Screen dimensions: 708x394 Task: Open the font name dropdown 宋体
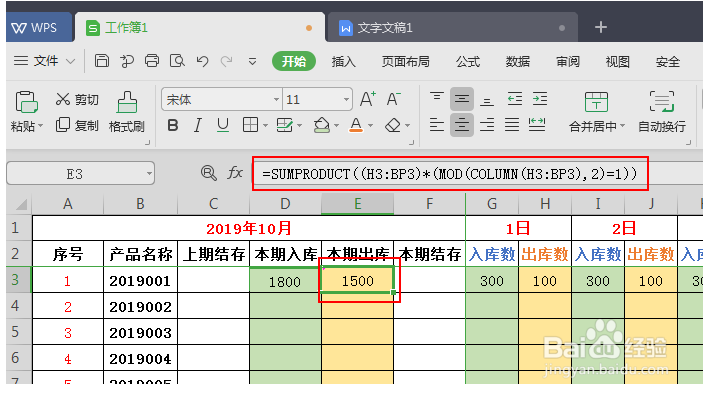click(x=276, y=99)
